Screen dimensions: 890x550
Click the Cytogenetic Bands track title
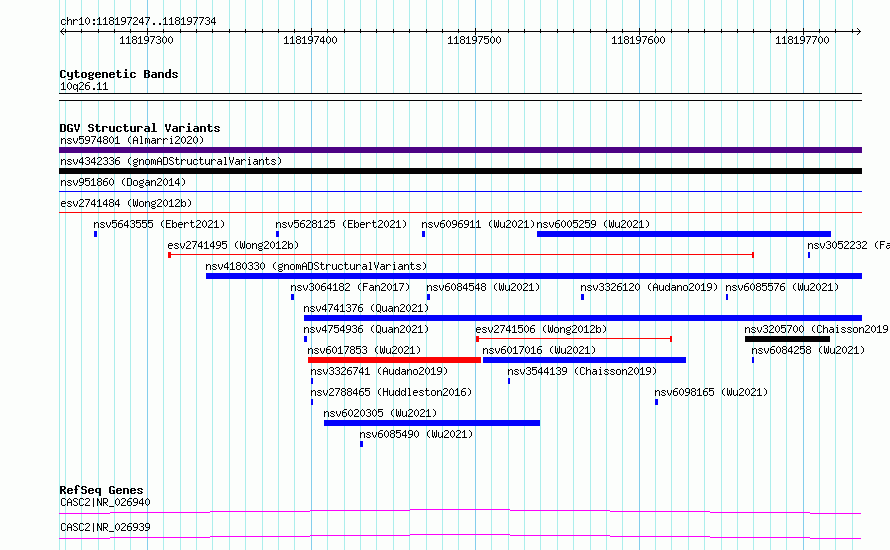tap(119, 74)
